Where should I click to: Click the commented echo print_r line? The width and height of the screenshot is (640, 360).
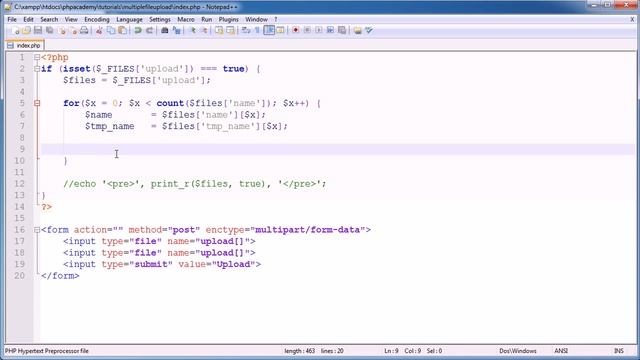point(195,184)
